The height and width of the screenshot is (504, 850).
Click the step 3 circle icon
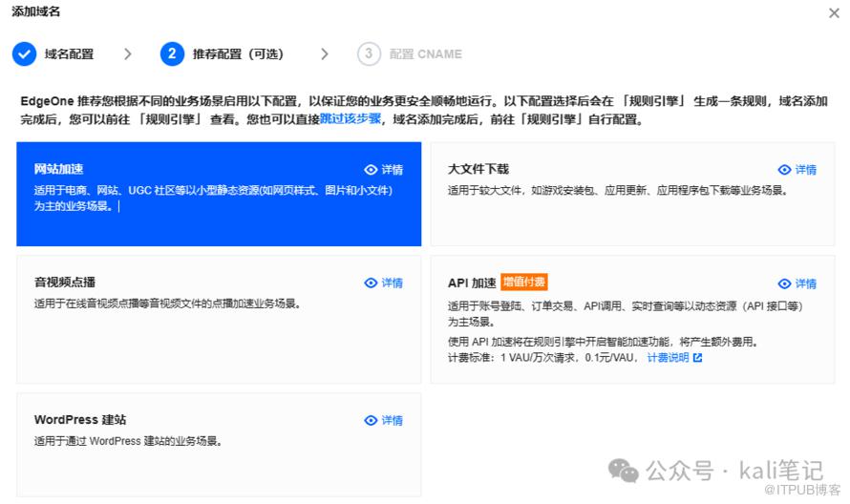(x=369, y=53)
